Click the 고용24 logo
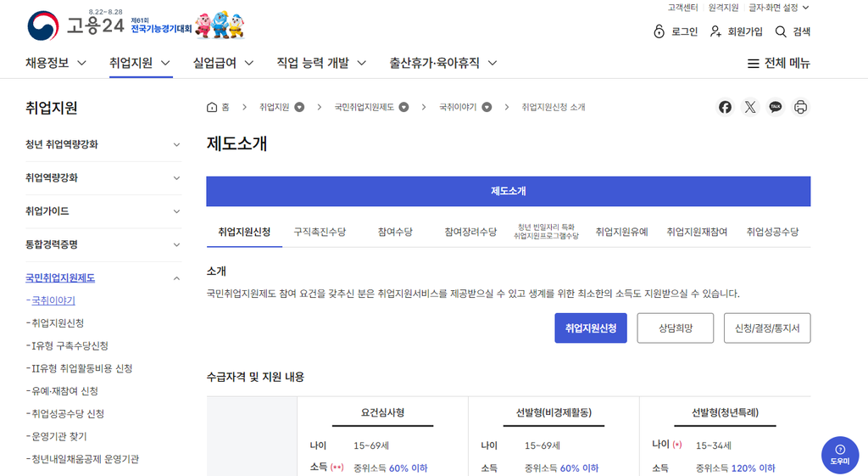Screen dimensions: 868x476 click(75, 25)
